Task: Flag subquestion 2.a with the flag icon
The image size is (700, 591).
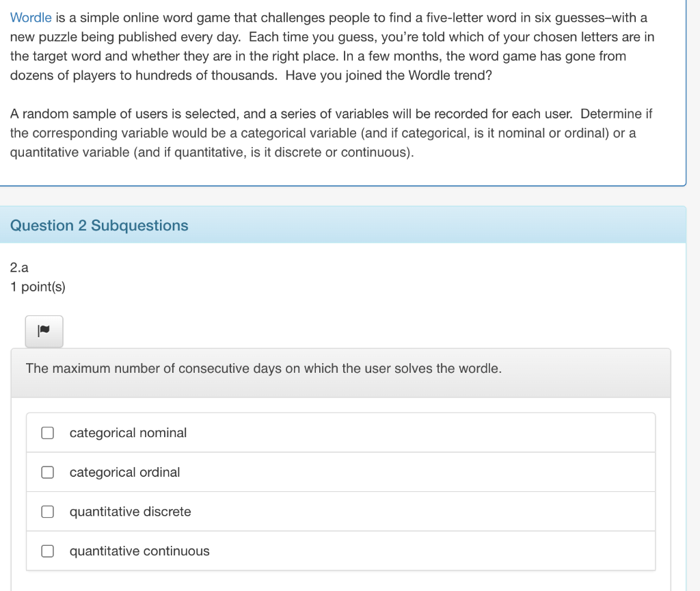Action: (44, 332)
